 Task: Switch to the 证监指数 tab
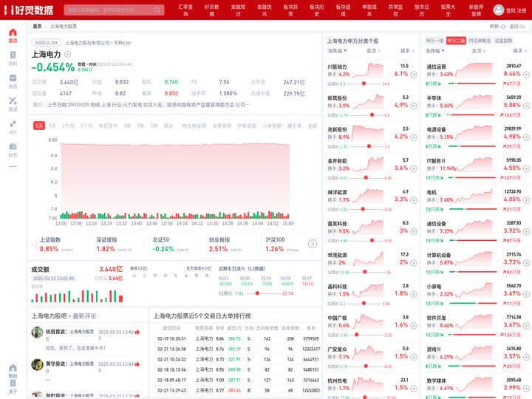[x=503, y=41]
